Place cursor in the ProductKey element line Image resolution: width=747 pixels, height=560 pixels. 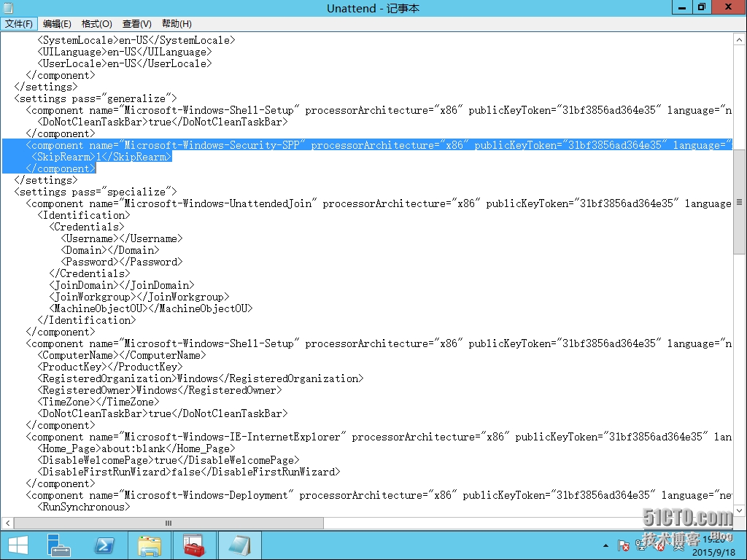pos(110,367)
